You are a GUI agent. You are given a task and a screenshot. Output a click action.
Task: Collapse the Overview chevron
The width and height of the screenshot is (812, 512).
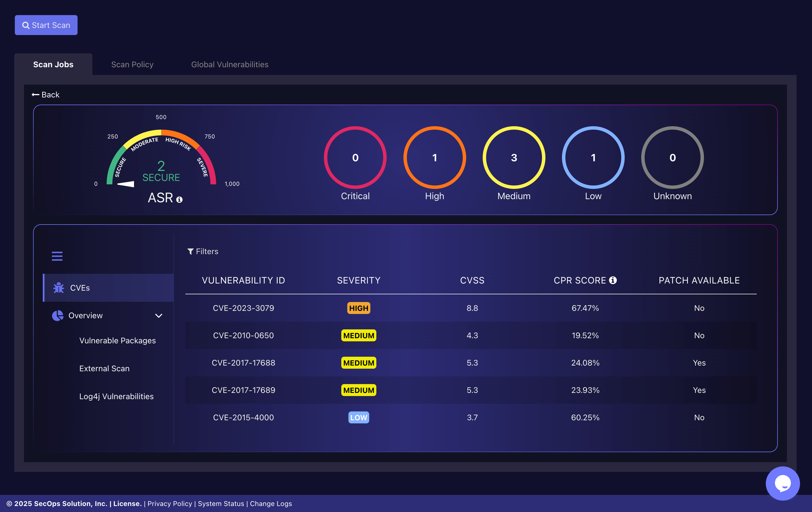click(159, 315)
